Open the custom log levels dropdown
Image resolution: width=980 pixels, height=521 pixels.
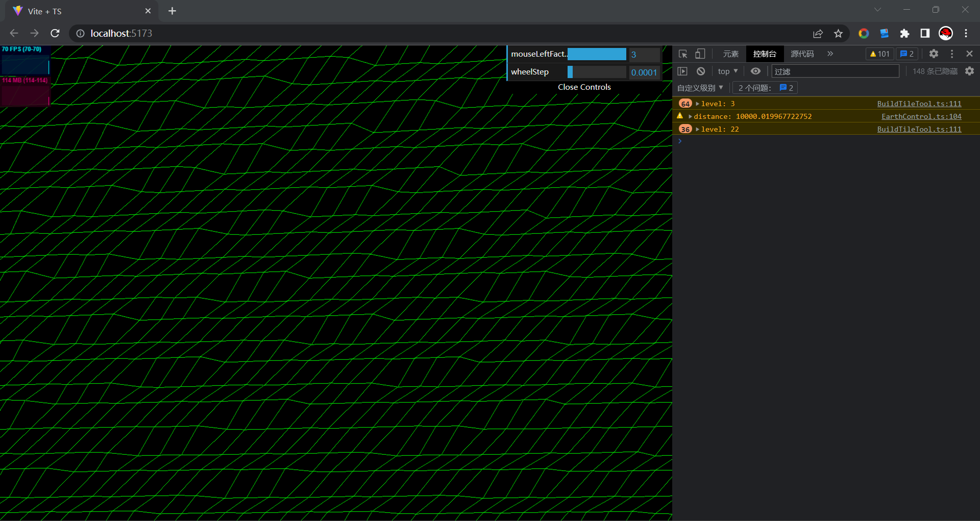point(700,88)
